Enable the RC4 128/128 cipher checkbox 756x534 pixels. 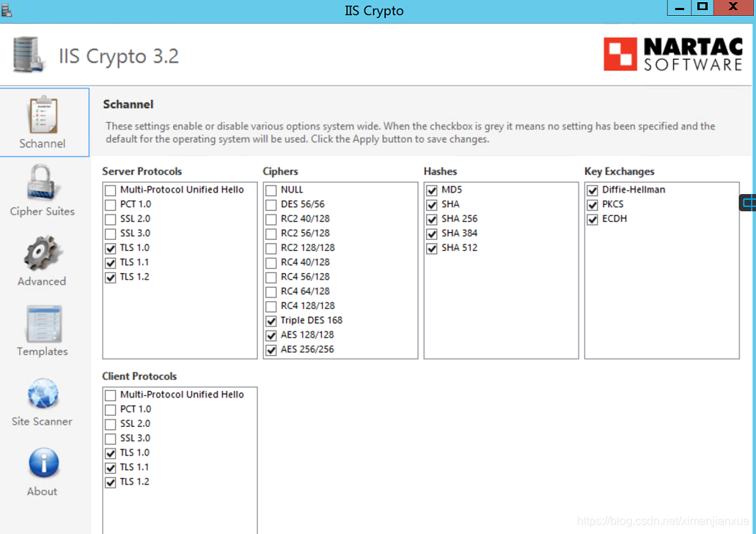point(271,306)
